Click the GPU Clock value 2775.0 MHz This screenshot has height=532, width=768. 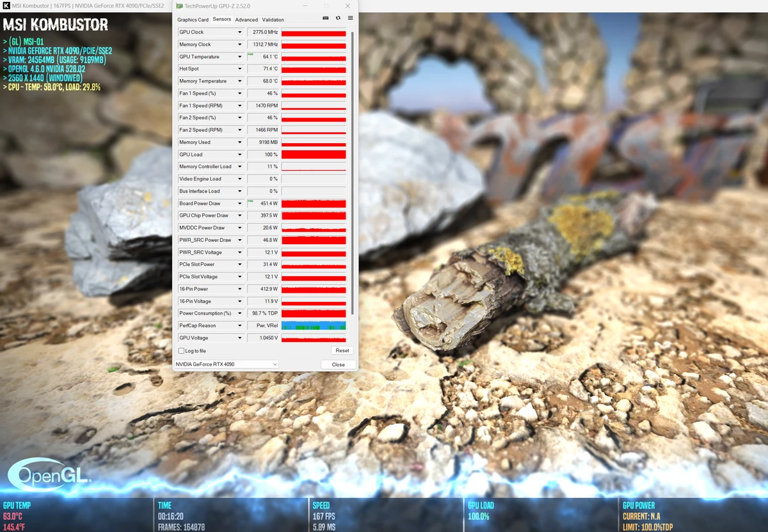263,33
